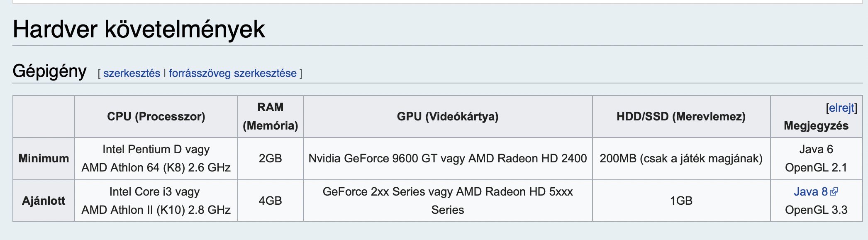Select the HDD/SSD (Merevlemez) column header
Image resolution: width=868 pixels, height=240 pixels.
click(681, 117)
